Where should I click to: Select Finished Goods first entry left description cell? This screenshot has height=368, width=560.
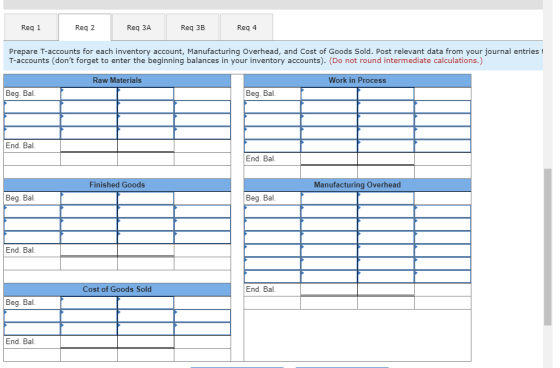pos(32,211)
